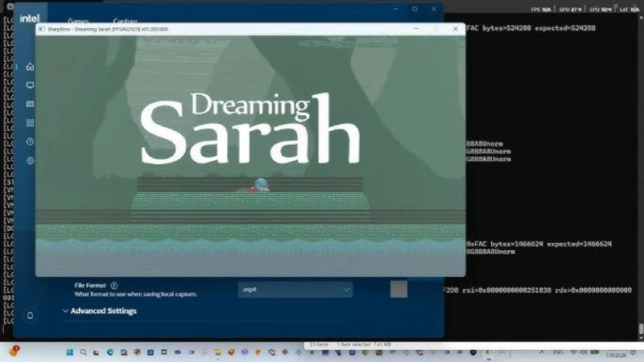Open the taskbar date and clock
The width and height of the screenshot is (644, 362).
click(616, 352)
